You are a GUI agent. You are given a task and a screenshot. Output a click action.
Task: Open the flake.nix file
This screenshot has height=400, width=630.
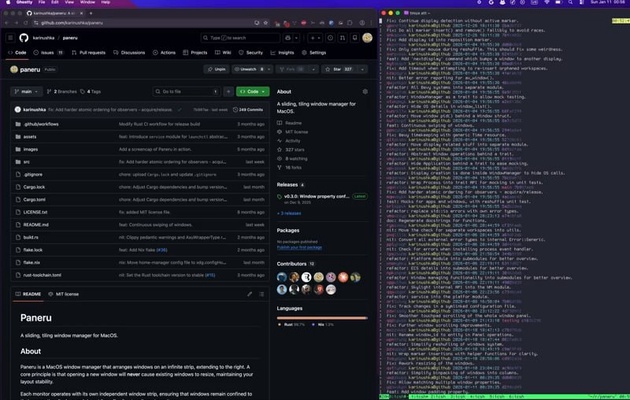click(31, 262)
